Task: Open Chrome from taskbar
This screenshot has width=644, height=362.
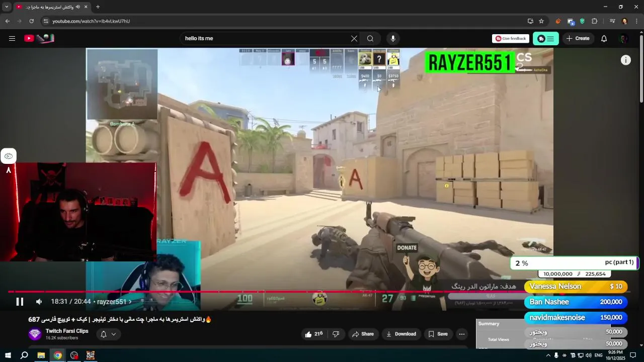Action: (x=58, y=355)
